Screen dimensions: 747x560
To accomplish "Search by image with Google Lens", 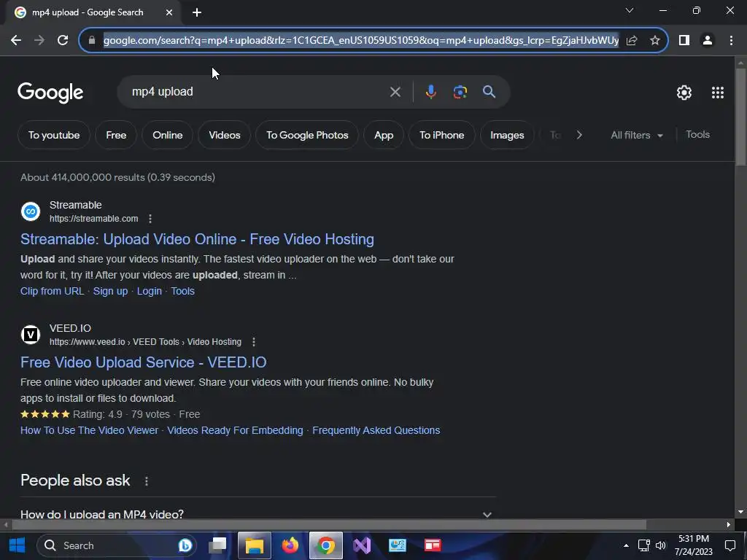I will pos(460,92).
